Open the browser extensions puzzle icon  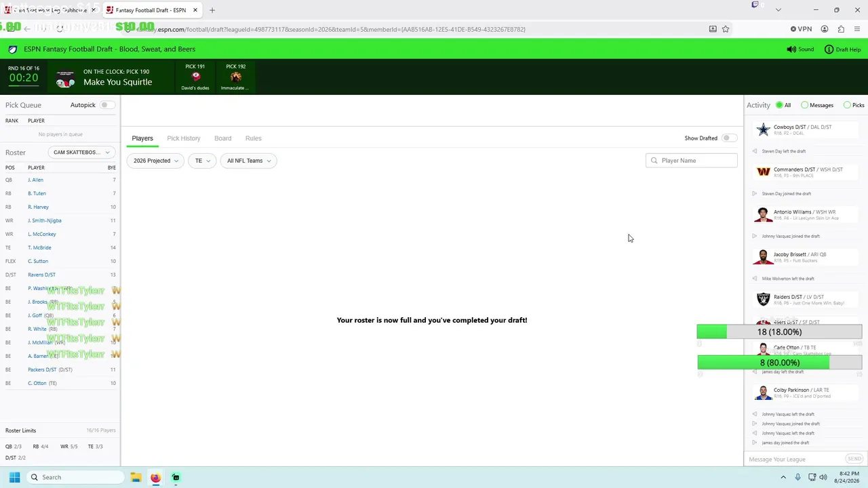pos(841,29)
